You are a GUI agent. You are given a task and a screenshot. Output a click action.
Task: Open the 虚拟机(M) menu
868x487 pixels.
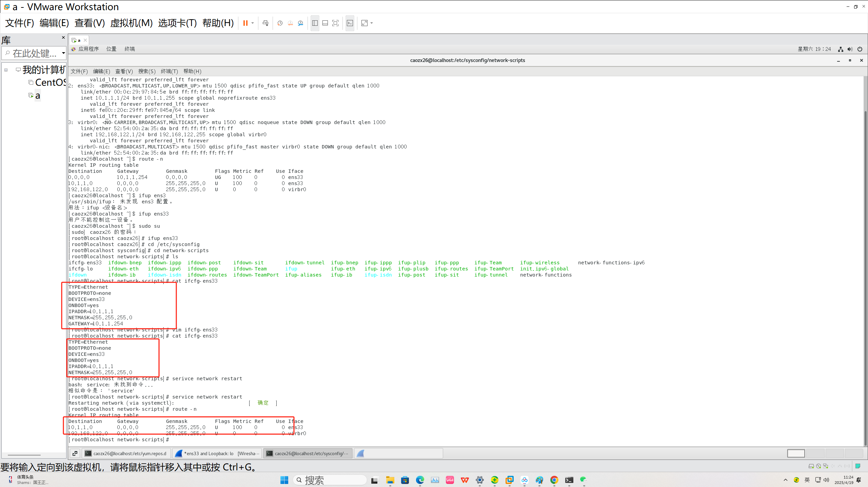click(131, 23)
